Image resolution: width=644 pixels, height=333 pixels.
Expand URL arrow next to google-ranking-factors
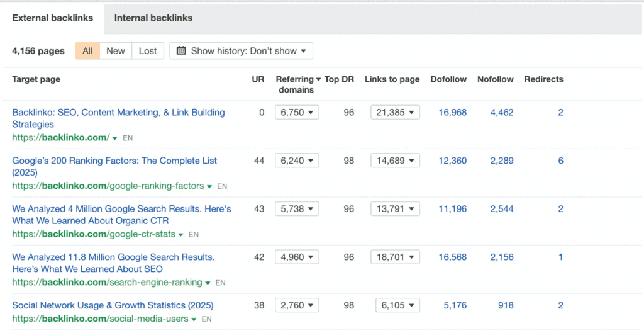209,187
